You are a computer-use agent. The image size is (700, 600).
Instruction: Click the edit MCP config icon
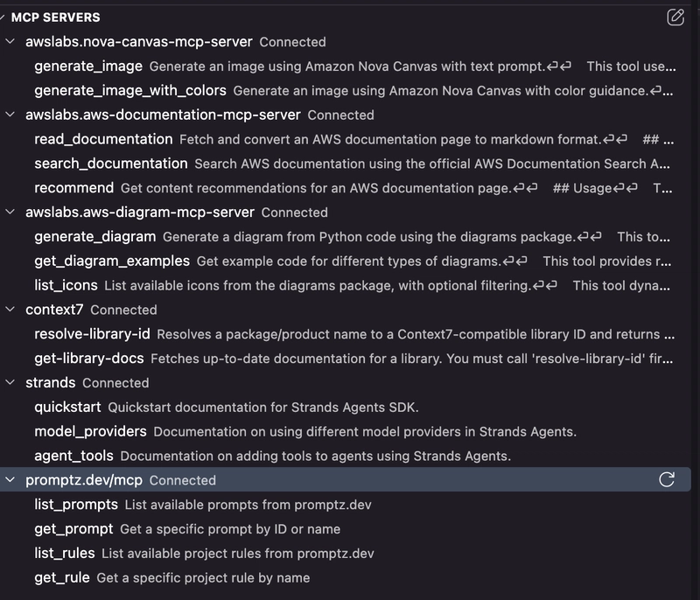click(675, 17)
